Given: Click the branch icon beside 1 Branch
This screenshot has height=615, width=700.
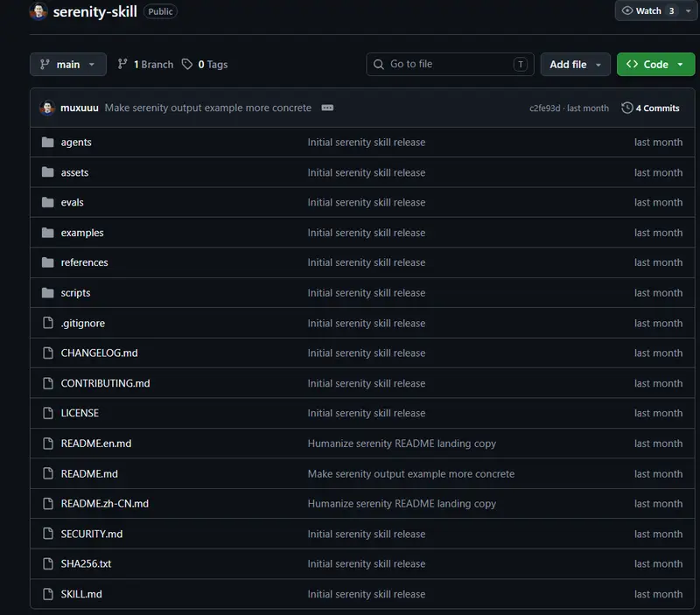Looking at the screenshot, I should (122, 64).
